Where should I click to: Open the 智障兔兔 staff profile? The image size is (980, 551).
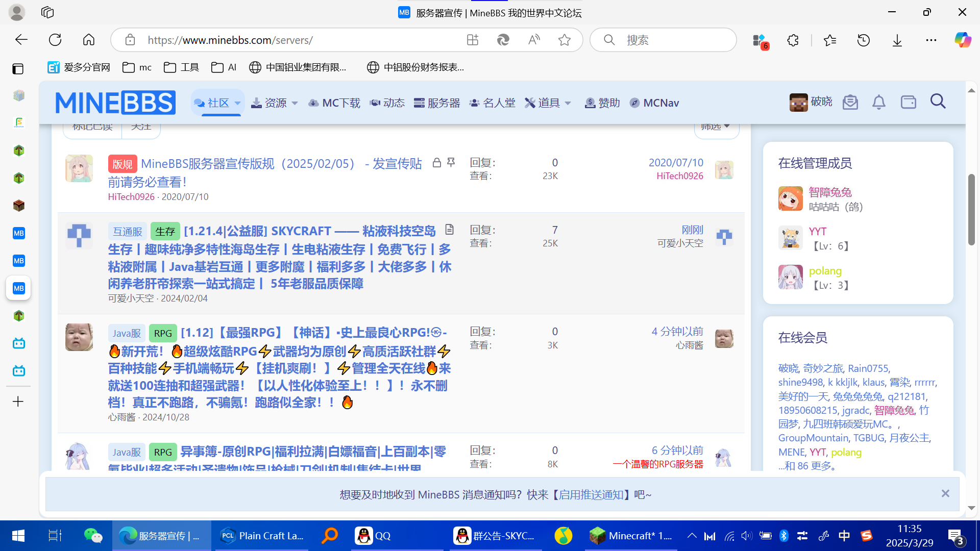[830, 192]
